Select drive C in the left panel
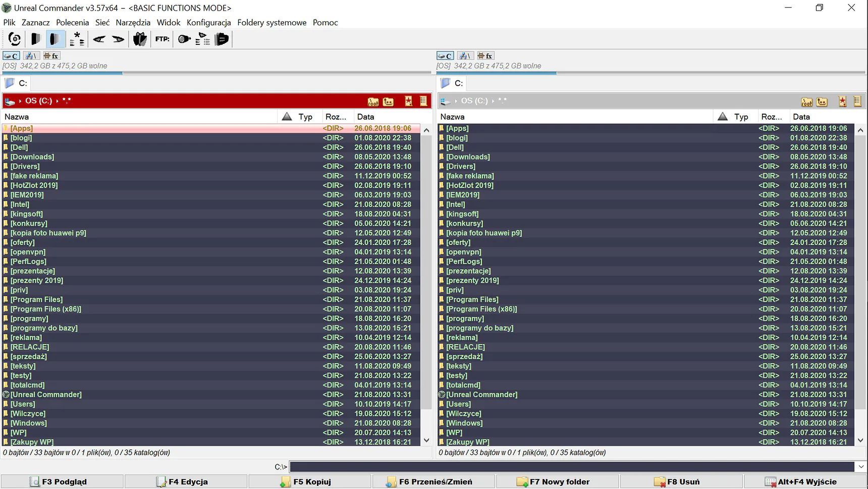868x489 pixels. pyautogui.click(x=11, y=56)
